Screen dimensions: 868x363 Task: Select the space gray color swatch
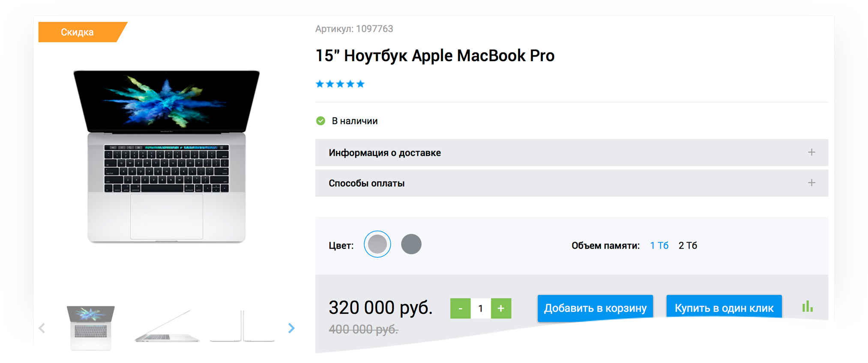pyautogui.click(x=411, y=244)
